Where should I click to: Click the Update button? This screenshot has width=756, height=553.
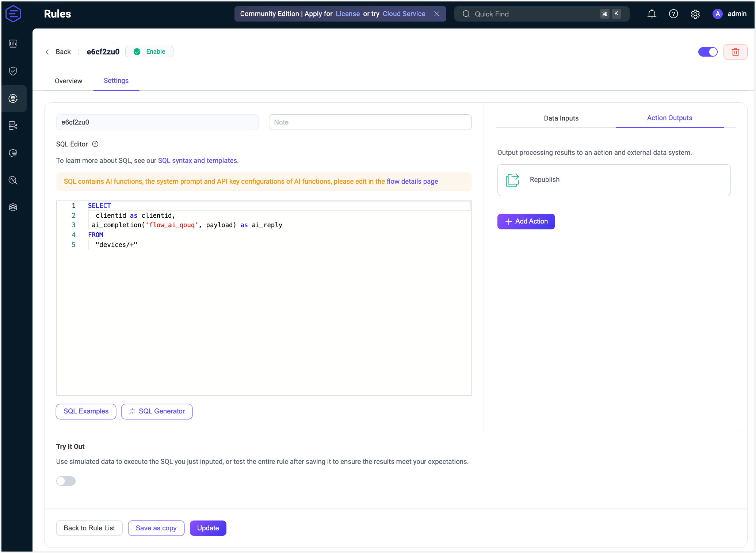[208, 528]
